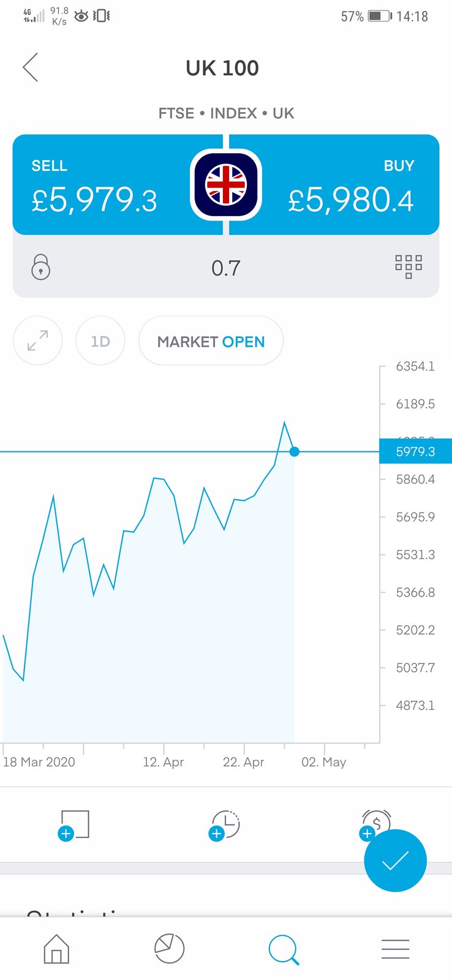Tap the quantity value 0.7
The width and height of the screenshot is (452, 980).
point(226,268)
